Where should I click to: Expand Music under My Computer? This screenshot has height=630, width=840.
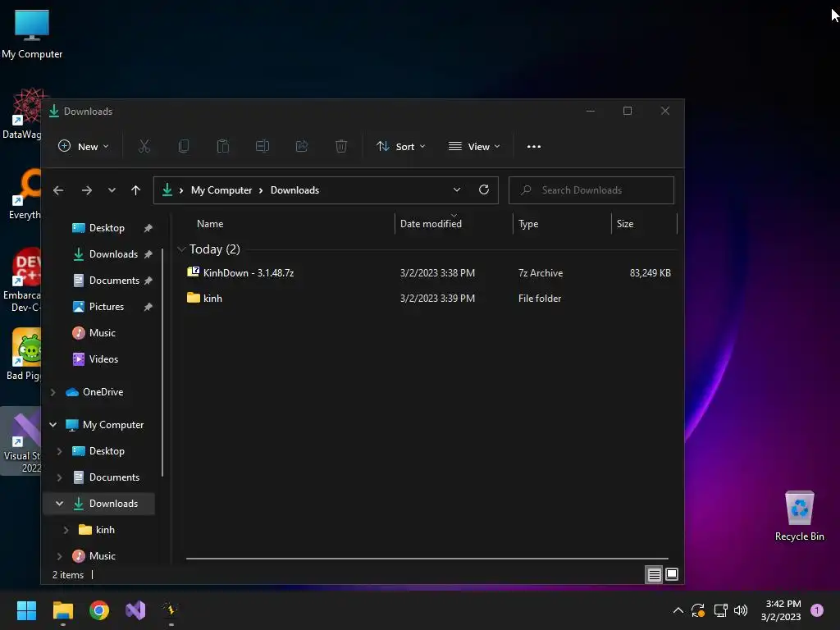(x=59, y=556)
